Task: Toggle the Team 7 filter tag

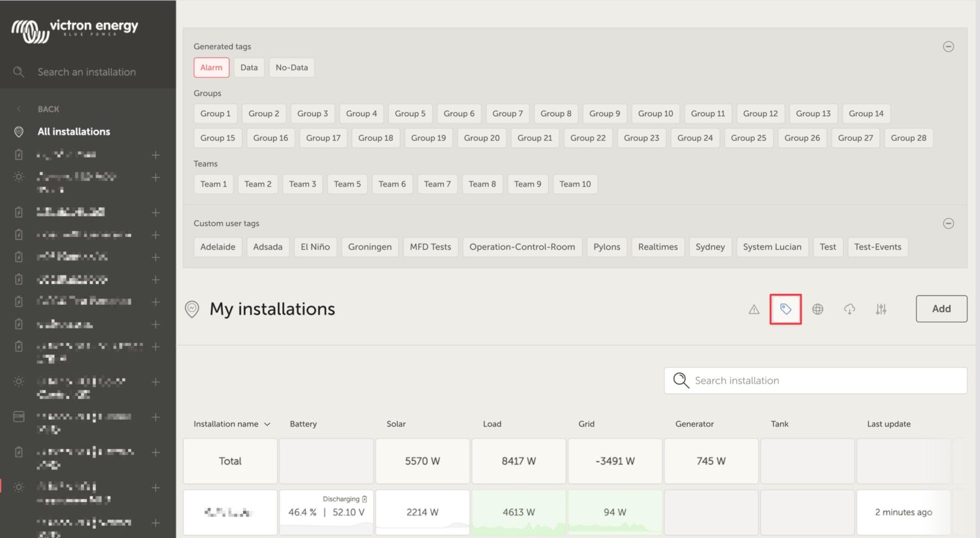Action: (x=437, y=183)
